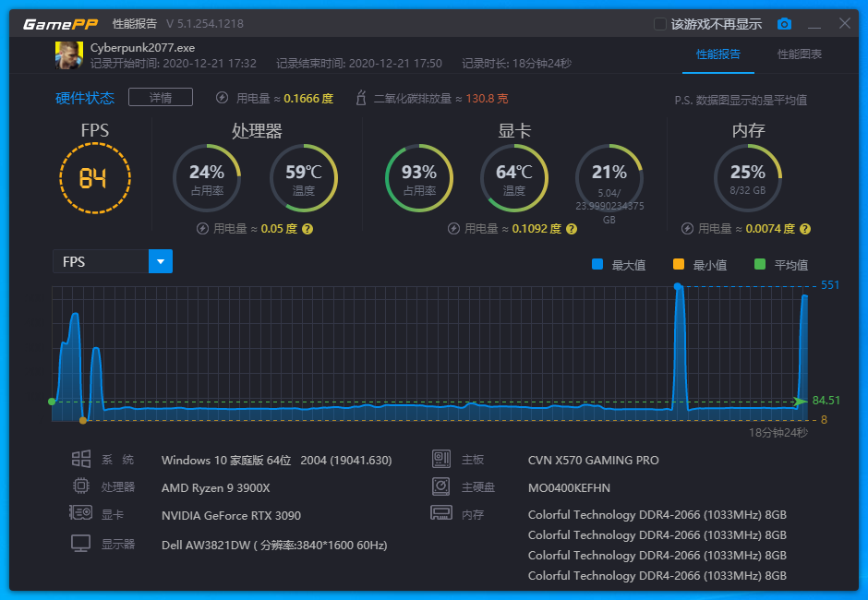Click the FPS 64 gauge circle
The height and width of the screenshot is (600, 868).
(95, 178)
